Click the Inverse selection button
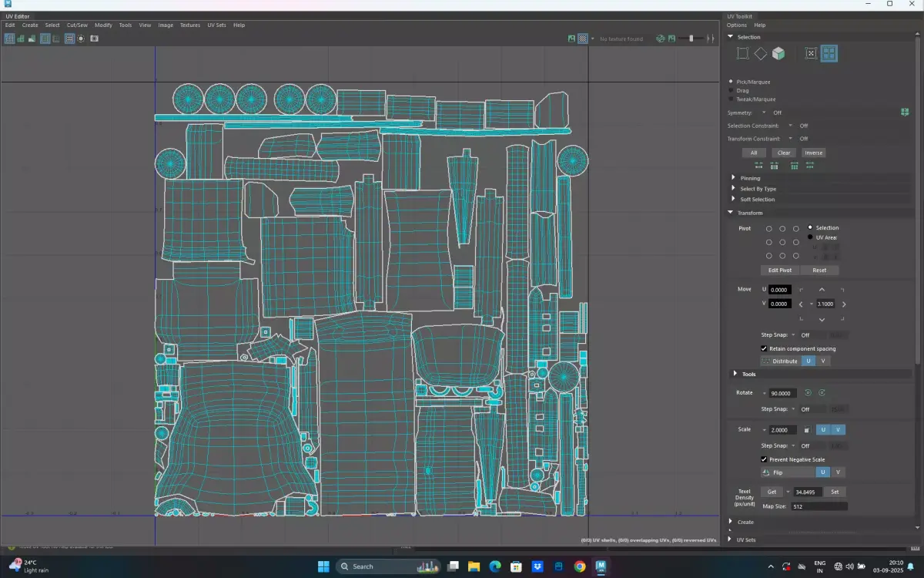The width and height of the screenshot is (924, 578). point(814,153)
